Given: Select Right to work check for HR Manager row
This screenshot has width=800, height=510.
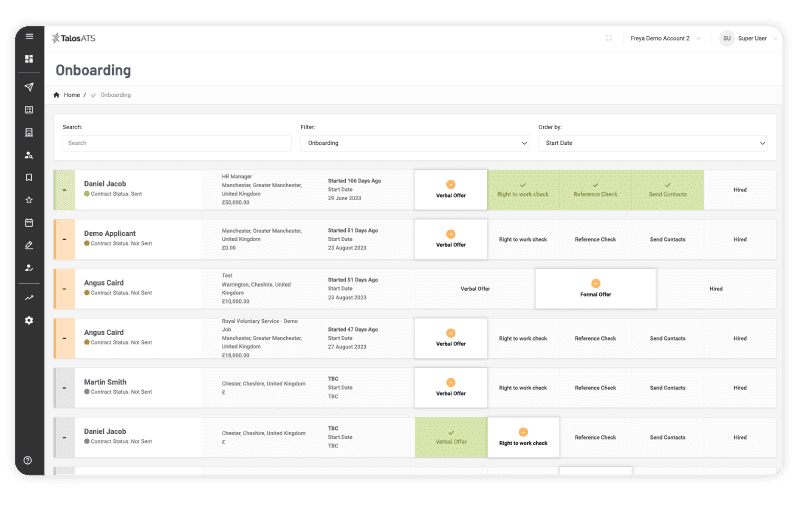Looking at the screenshot, I should pos(523,190).
